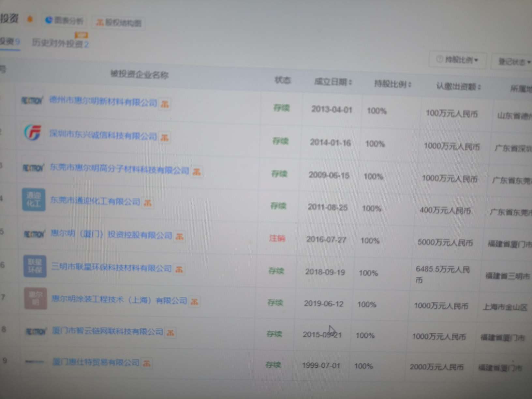This screenshot has height=399, width=532.
Task: Click equity chart icon beside 德州市惠尔明新材料
Action: (165, 104)
